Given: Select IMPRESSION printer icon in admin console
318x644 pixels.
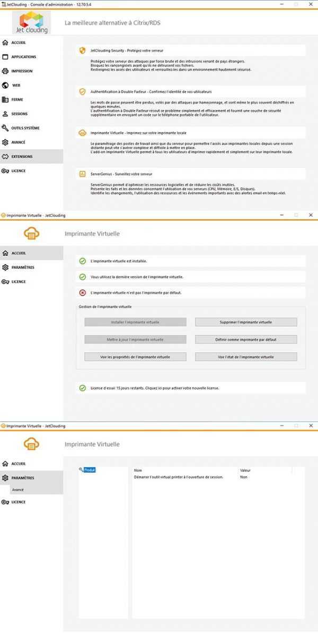Looking at the screenshot, I should 5,71.
